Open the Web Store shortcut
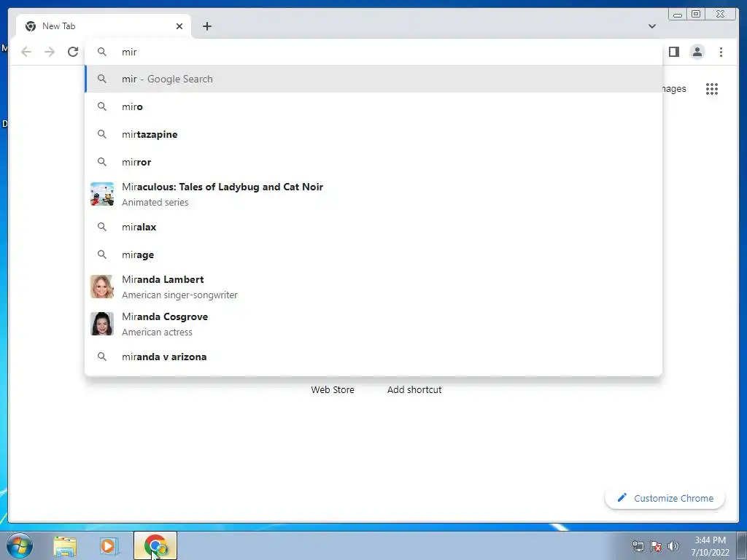Image resolution: width=747 pixels, height=560 pixels. (x=333, y=389)
